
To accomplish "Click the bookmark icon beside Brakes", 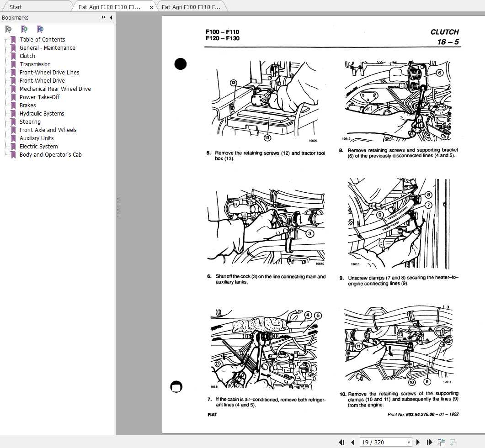I will (x=13, y=105).
